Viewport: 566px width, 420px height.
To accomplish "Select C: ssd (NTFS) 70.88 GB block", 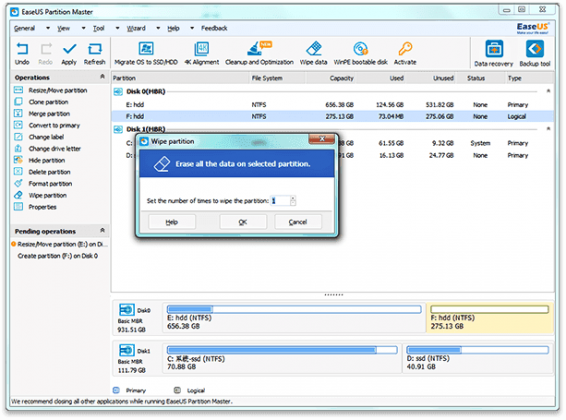I will point(282,358).
